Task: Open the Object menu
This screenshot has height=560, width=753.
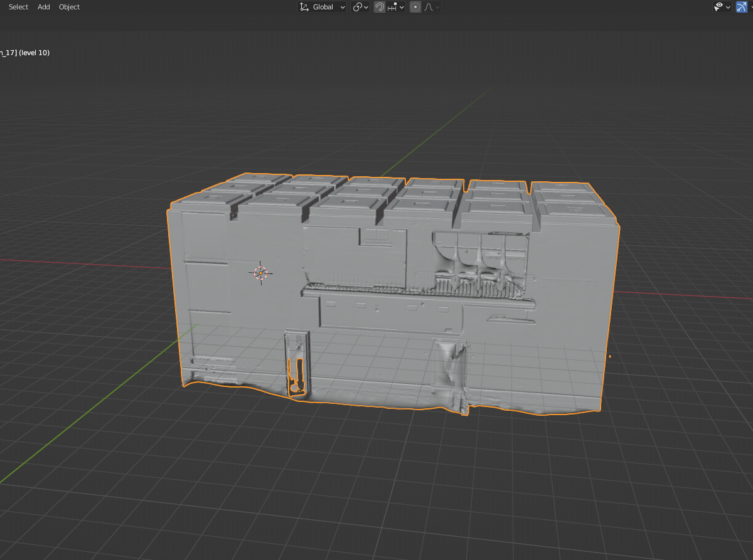Action: (x=69, y=7)
